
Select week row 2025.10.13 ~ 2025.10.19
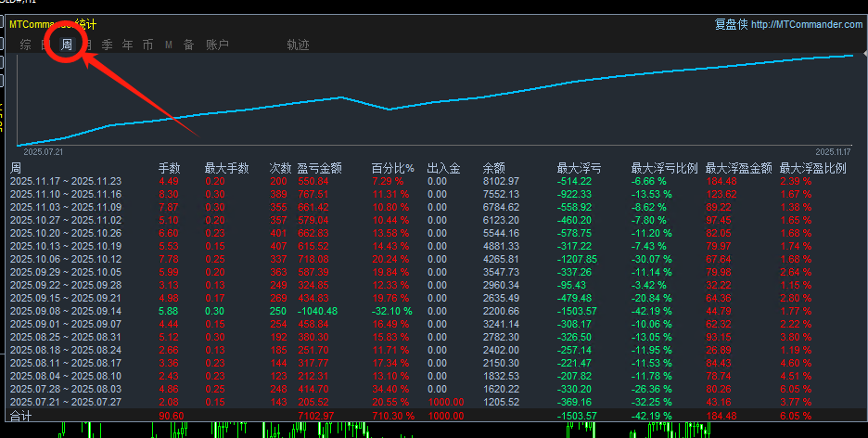click(434, 247)
